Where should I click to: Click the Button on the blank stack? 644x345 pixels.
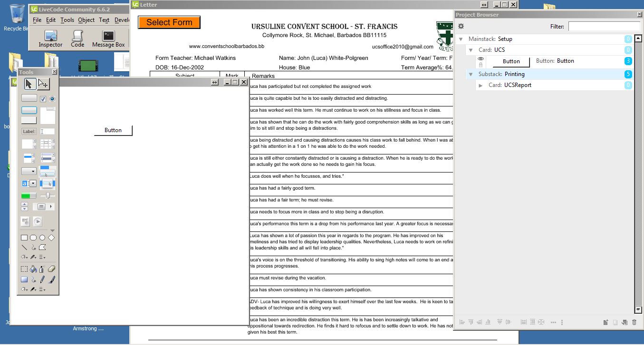click(113, 130)
